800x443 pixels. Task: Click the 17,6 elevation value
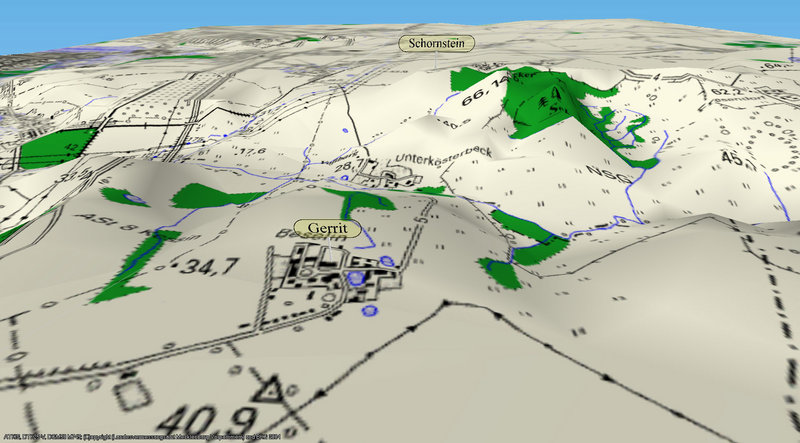point(252,151)
